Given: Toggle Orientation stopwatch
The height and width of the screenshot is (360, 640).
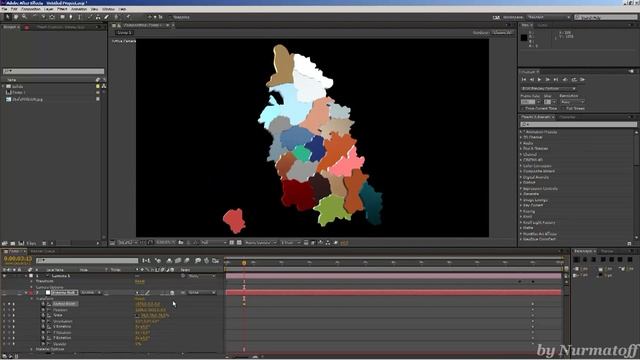Looking at the screenshot, I should click(43, 321).
